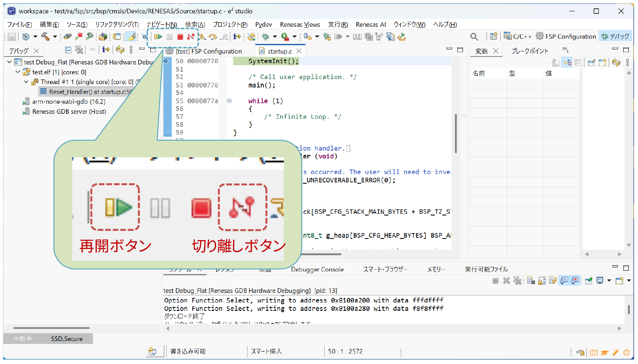Click the magnifier search icon in toolbar
This screenshot has height=364, width=638.
pyautogui.click(x=474, y=37)
